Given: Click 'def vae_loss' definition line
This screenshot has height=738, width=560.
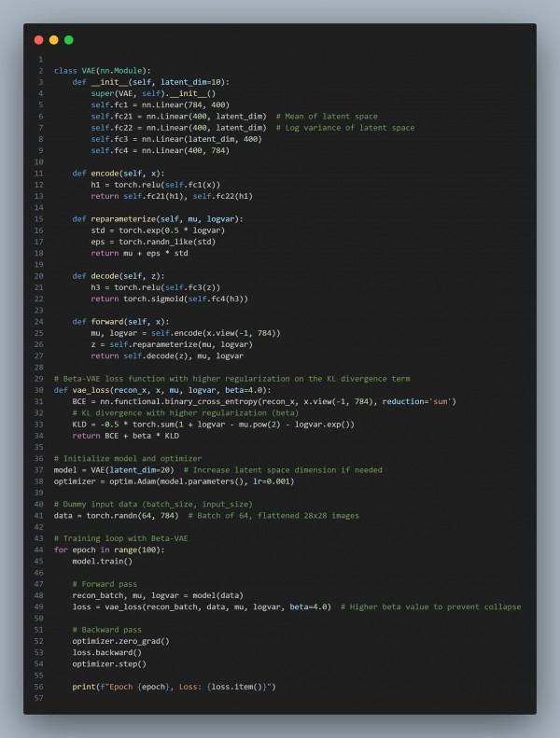Looking at the screenshot, I should [x=162, y=390].
